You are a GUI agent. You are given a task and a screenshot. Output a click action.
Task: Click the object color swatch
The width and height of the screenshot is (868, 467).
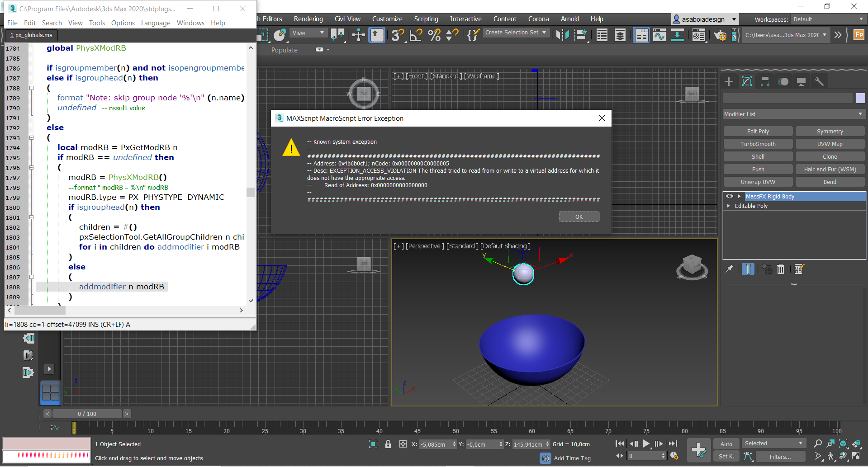[860, 98]
